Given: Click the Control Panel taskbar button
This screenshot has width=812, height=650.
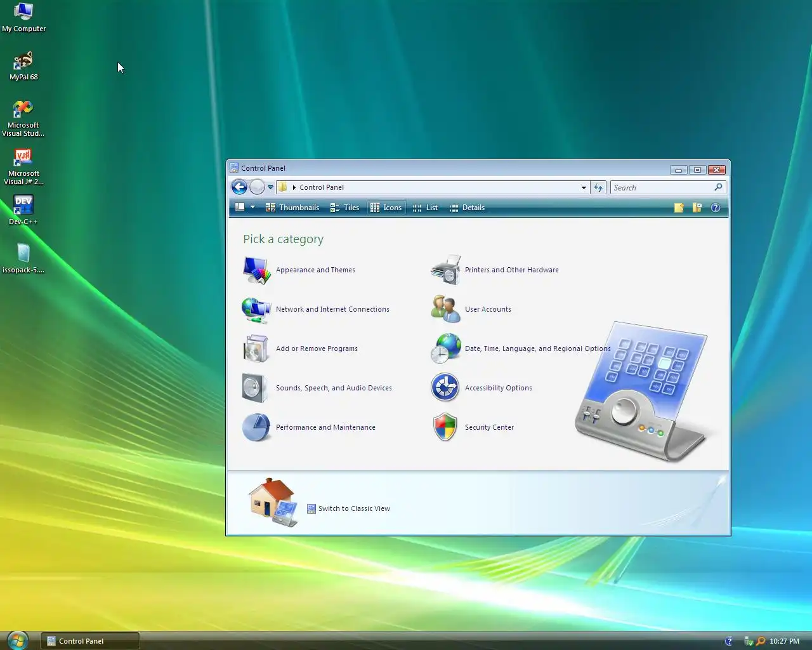Looking at the screenshot, I should 90,641.
